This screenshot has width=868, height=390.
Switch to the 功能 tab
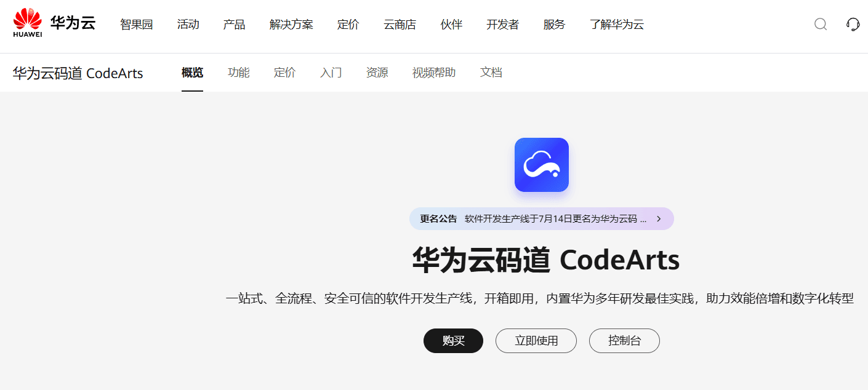tap(238, 73)
